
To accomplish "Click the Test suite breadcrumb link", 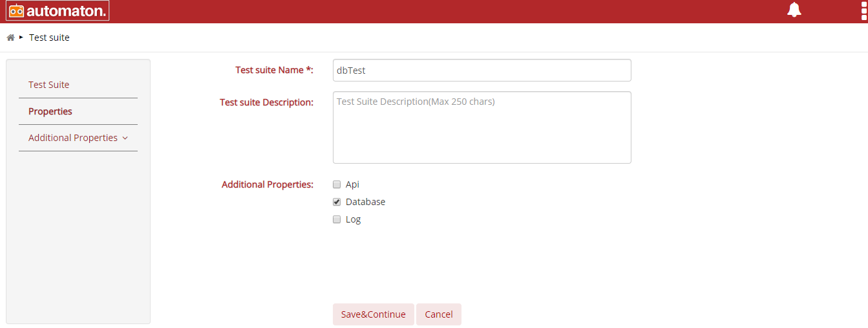I will click(x=49, y=38).
